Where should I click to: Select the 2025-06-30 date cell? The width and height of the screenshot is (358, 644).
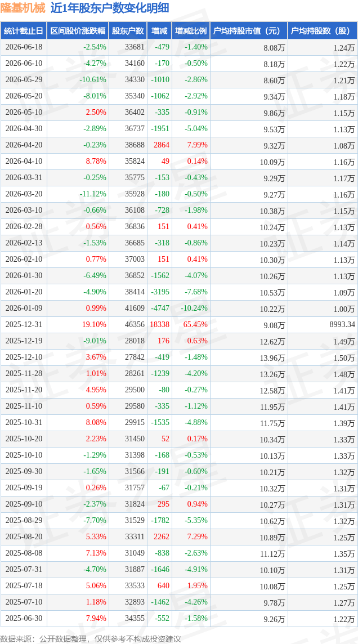(x=24, y=618)
